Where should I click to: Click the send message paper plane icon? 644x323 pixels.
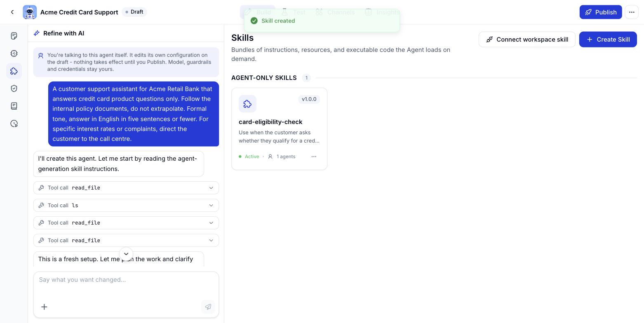208,307
